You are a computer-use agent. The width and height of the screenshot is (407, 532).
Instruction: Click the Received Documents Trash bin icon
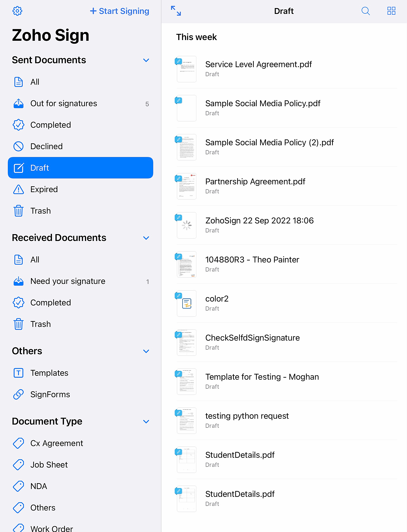click(19, 324)
